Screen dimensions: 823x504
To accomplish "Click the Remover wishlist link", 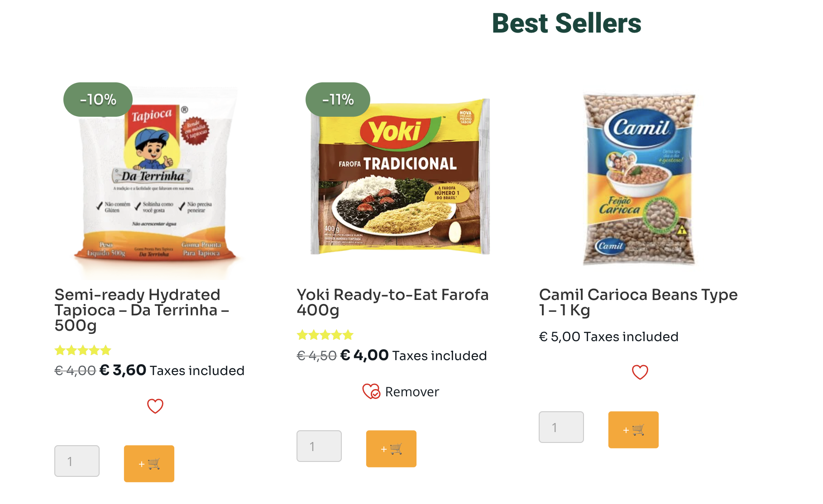I will coord(412,392).
